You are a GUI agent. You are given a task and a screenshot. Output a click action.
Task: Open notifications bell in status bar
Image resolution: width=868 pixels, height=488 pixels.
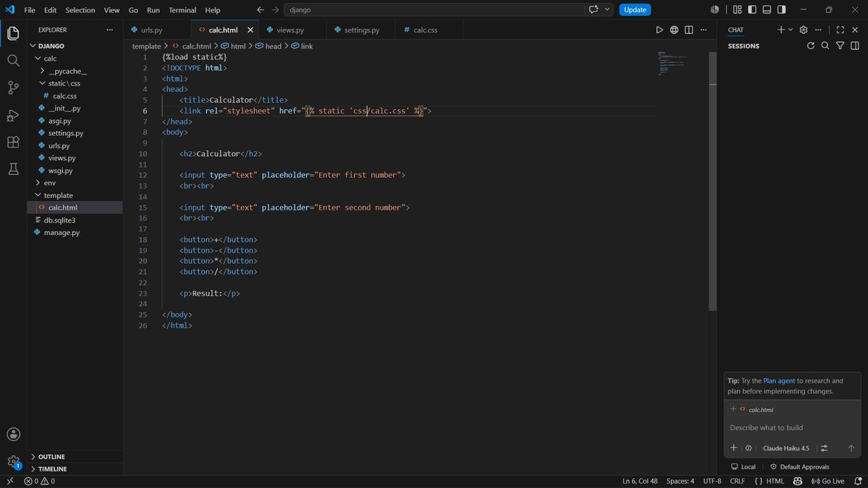856,481
